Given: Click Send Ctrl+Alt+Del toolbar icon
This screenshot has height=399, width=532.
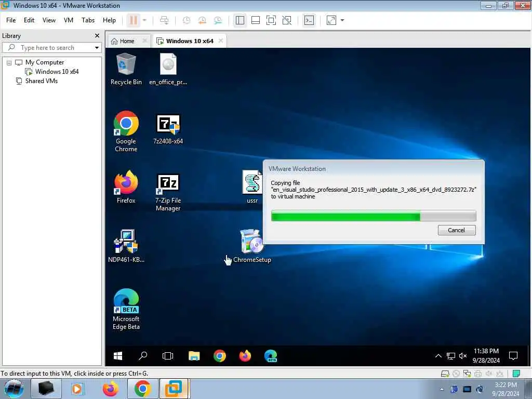Looking at the screenshot, I should coord(164,20).
